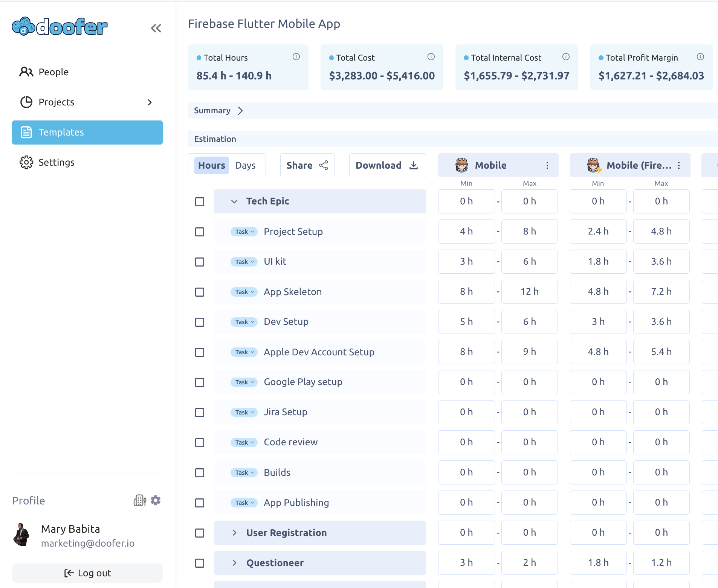Image resolution: width=718 pixels, height=588 pixels.
Task: Switch to the Days view
Action: click(x=245, y=165)
